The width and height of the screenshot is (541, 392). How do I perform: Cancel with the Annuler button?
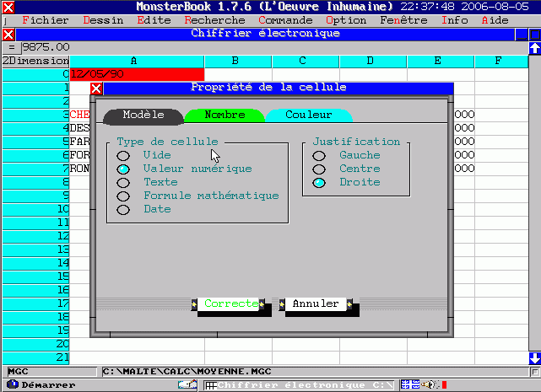coord(316,304)
